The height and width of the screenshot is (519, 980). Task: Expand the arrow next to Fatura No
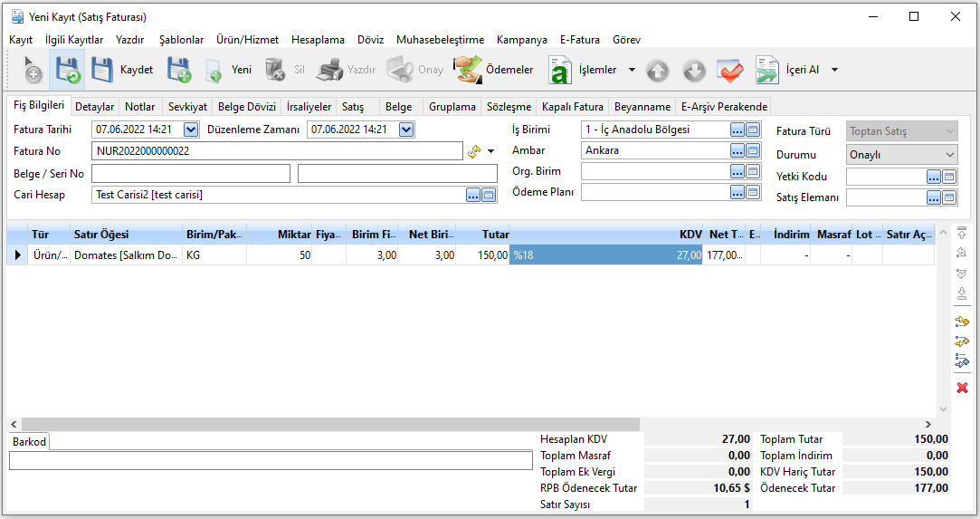[x=491, y=151]
